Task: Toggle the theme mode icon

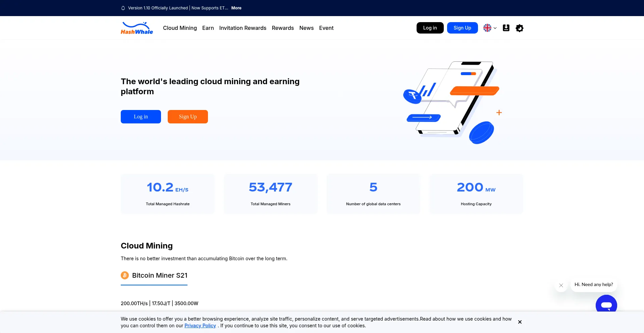Action: click(x=520, y=28)
